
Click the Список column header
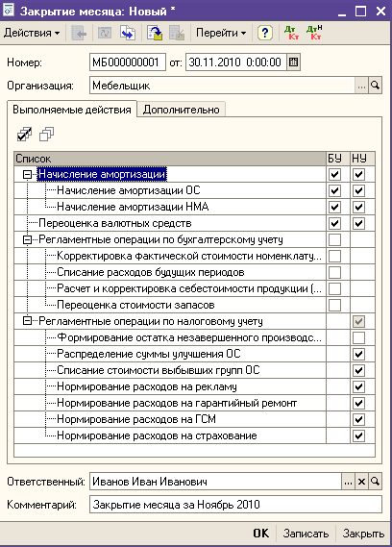coord(169,159)
